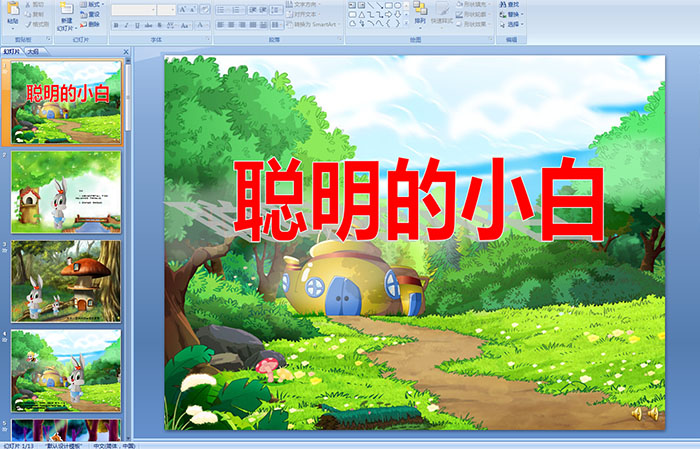700x449 pixels.
Task: Open the Select (选择) dropdown
Action: [512, 24]
